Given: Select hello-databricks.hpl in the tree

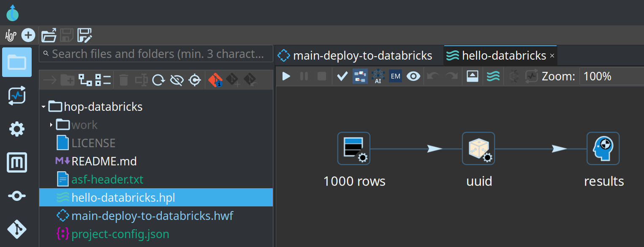Looking at the screenshot, I should coord(156,198).
